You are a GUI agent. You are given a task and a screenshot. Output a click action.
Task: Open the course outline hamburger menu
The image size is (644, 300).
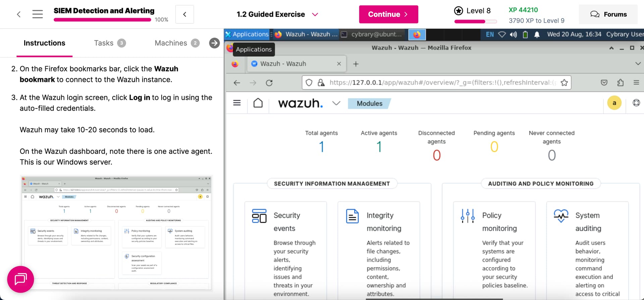click(x=38, y=14)
